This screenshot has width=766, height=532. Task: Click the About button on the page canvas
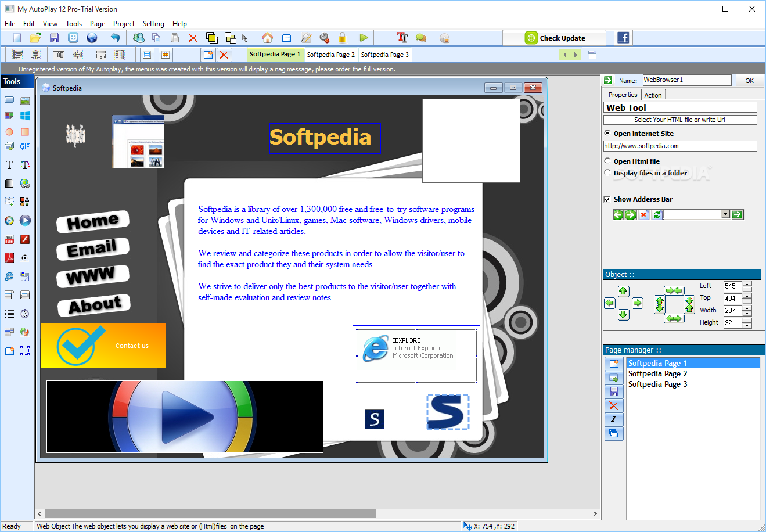point(94,305)
